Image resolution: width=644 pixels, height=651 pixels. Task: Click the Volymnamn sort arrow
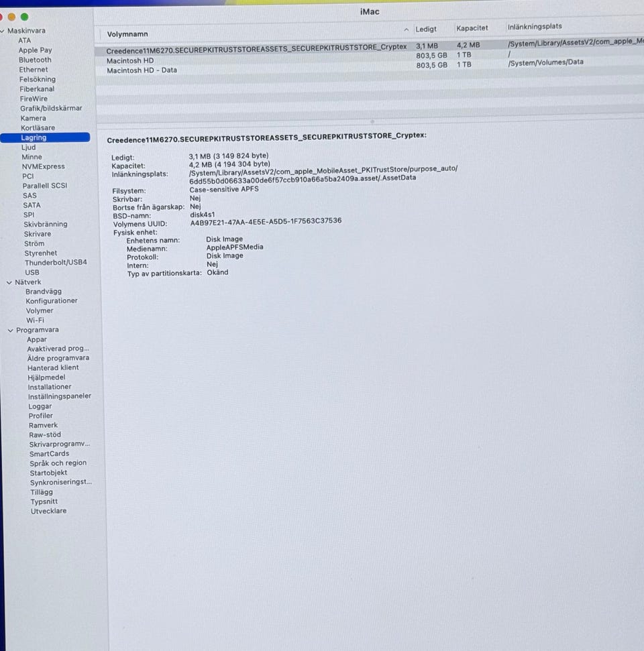406,30
